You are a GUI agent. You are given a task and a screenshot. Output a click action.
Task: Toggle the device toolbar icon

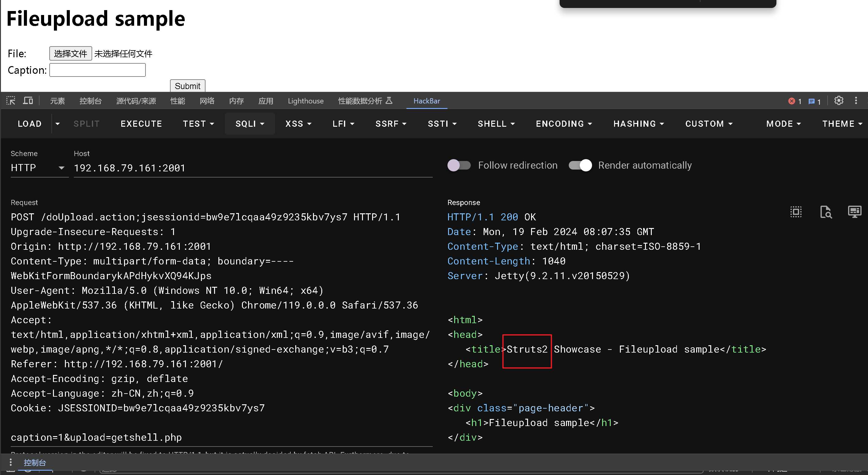tap(28, 101)
